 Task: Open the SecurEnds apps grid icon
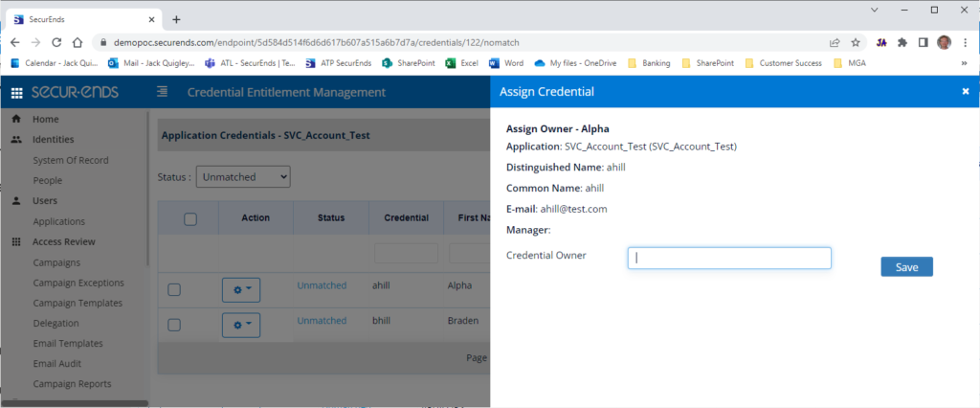point(17,93)
